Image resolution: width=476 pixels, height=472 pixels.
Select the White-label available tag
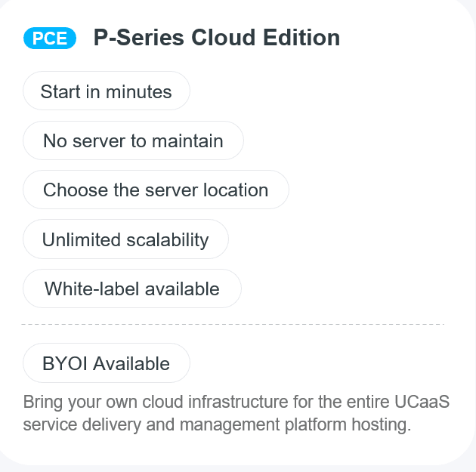pos(132,288)
